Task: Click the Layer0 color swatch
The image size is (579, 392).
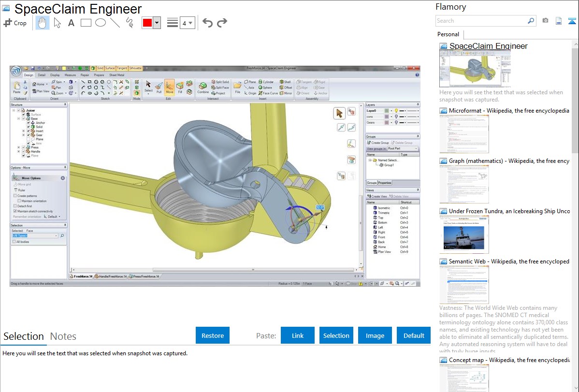Action: pos(387,111)
